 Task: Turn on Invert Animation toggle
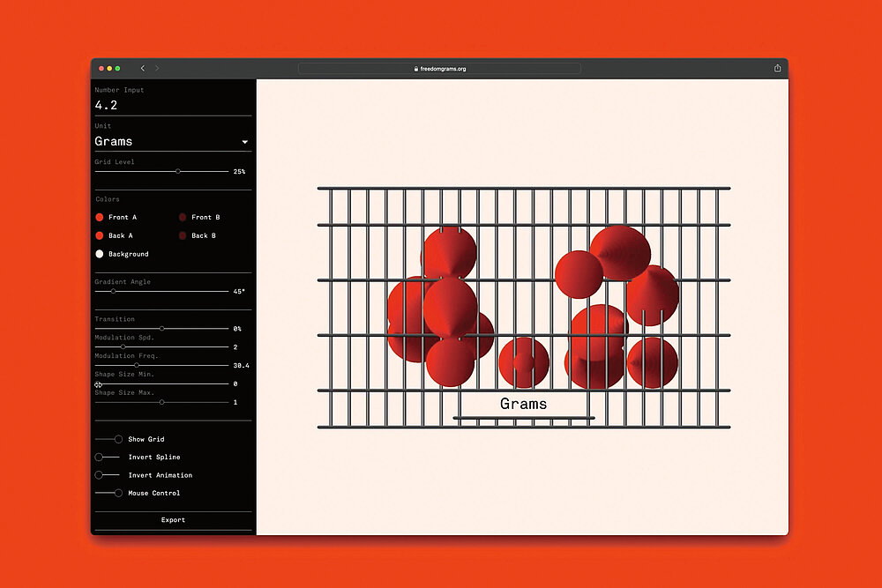101,475
